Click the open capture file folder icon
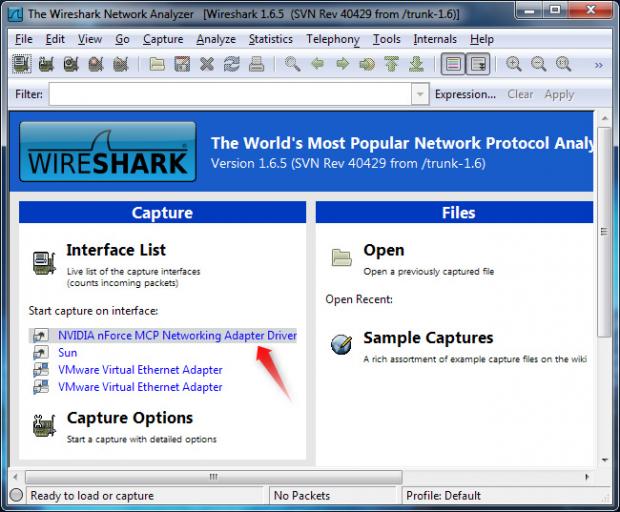The image size is (620, 512). [157, 65]
